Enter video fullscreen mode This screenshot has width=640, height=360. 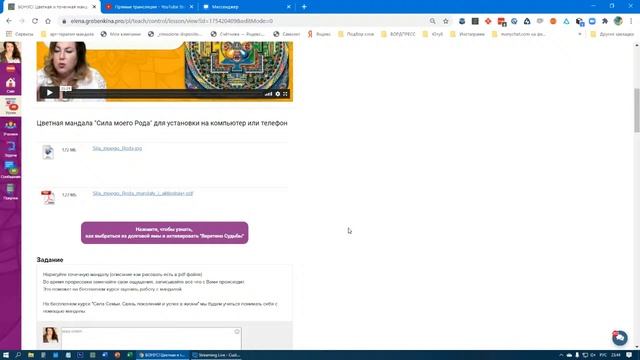click(285, 94)
